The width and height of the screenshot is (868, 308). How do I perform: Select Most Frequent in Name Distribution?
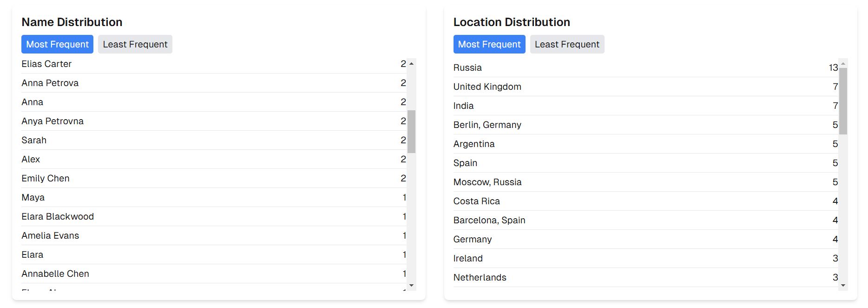[57, 44]
